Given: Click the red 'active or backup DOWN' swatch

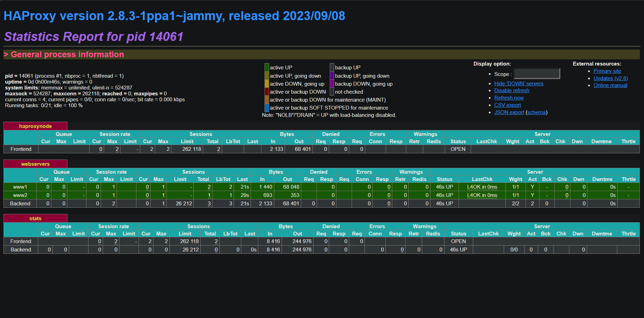Looking at the screenshot, I should [267, 92].
